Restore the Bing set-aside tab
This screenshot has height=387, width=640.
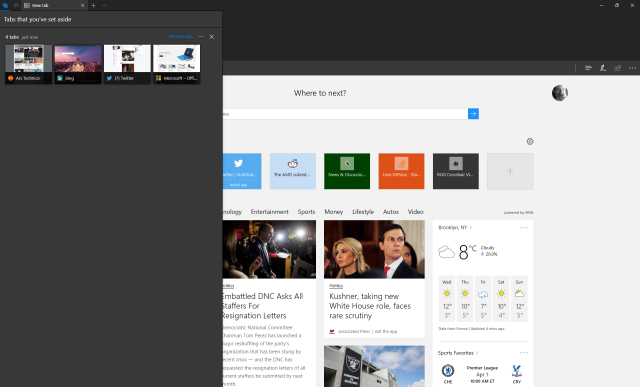point(78,64)
